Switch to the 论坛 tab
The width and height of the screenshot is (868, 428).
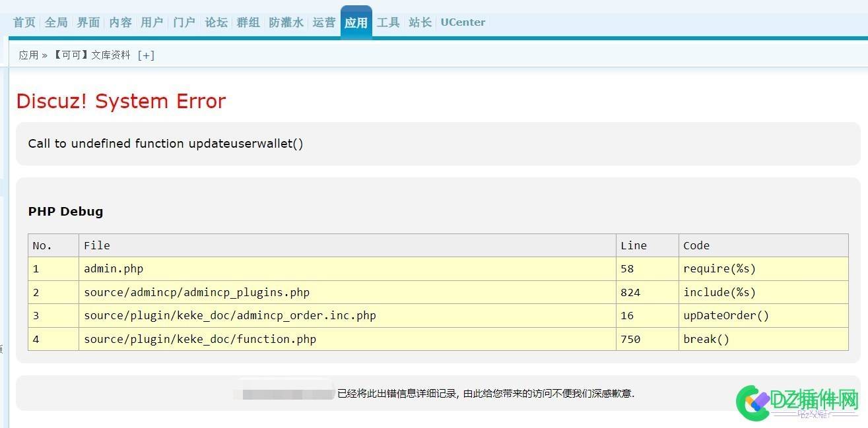217,22
